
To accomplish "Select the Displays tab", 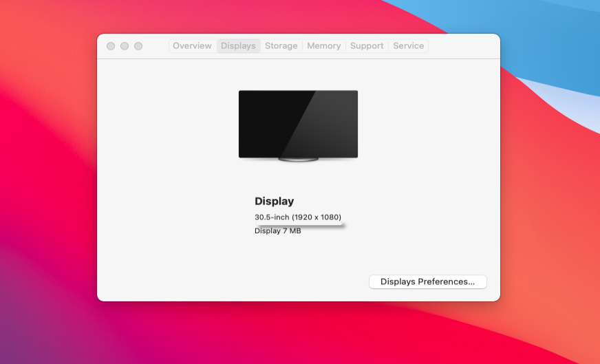I will tap(238, 46).
